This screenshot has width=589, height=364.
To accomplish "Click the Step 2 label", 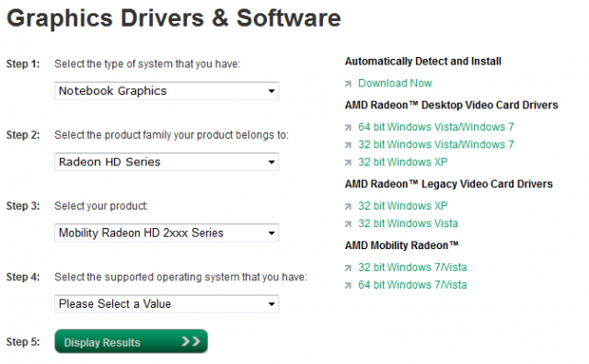I will click(x=23, y=135).
